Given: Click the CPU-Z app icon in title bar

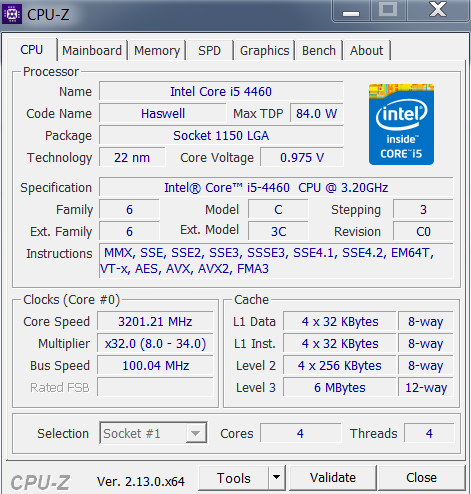Looking at the screenshot, I should (x=12, y=14).
